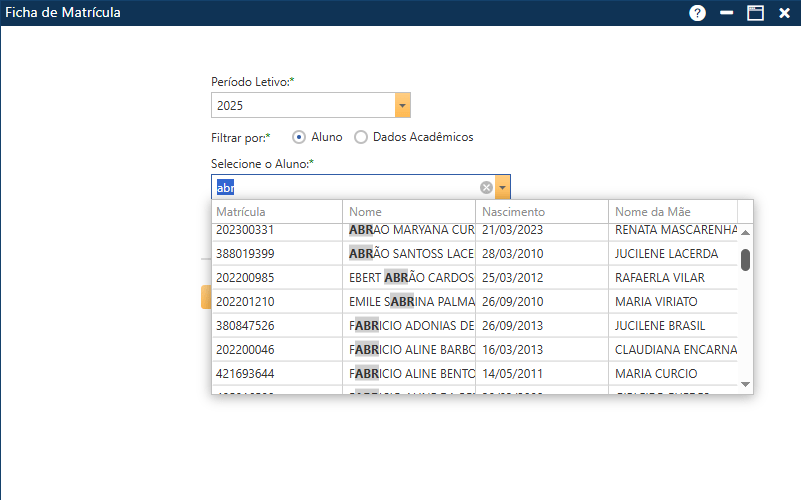
Task: Click the results list scrollbar thumb
Action: click(745, 260)
